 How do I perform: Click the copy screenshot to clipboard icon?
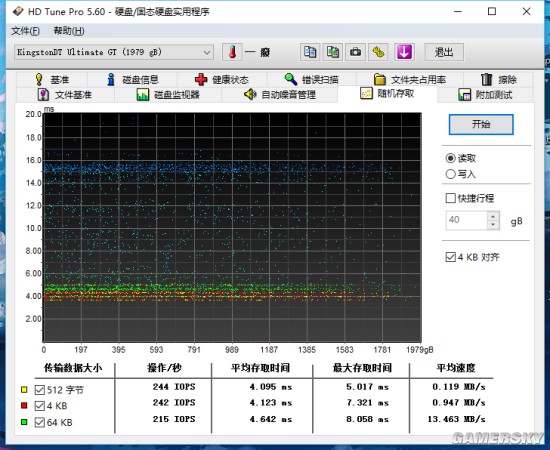333,52
